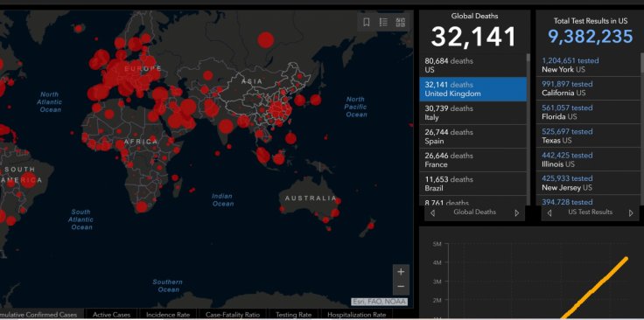Click the Indian Ocean map label
644x320 pixels.
(222, 200)
